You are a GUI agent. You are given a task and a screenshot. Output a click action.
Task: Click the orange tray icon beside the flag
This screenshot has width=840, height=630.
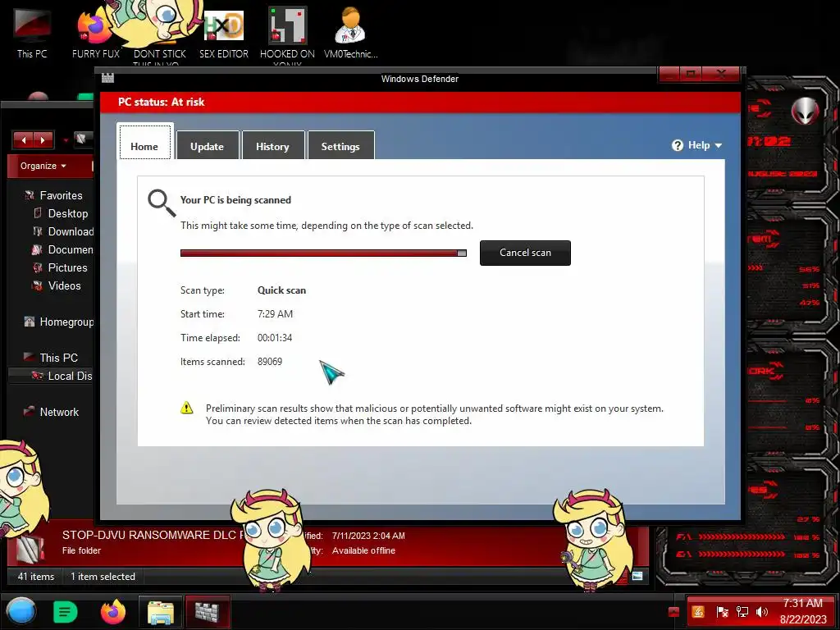pyautogui.click(x=698, y=612)
